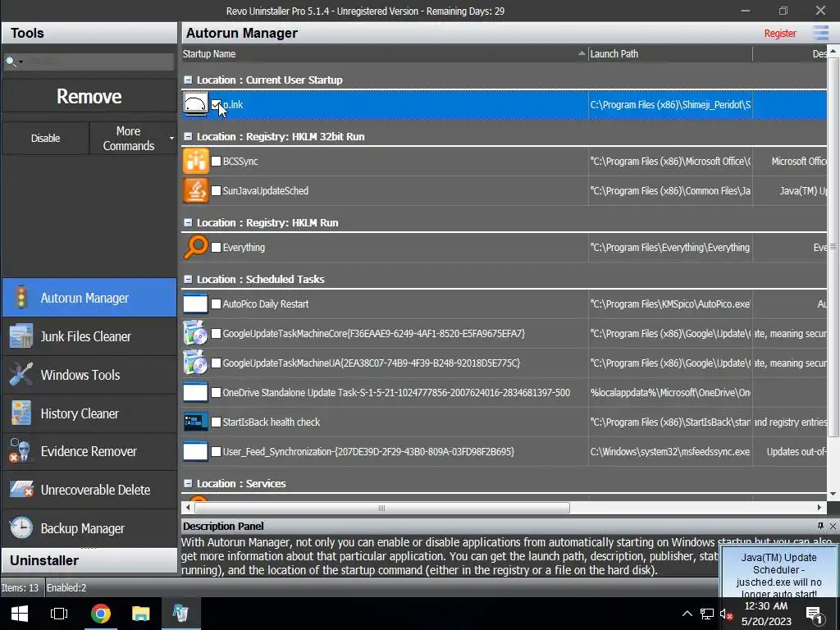Click the Tools section header
Viewport: 840px width, 630px height.
click(89, 33)
